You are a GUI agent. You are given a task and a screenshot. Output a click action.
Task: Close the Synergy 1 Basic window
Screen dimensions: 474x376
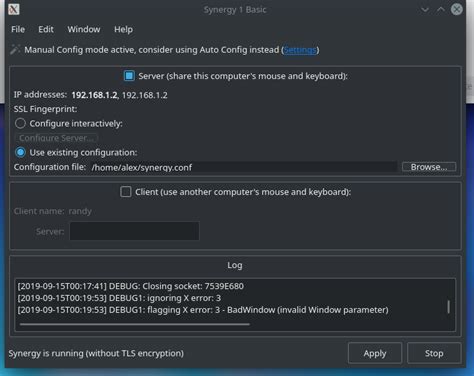tap(457, 9)
